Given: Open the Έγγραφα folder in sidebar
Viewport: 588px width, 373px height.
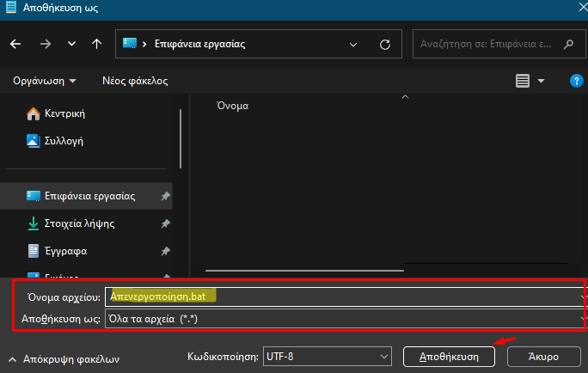Looking at the screenshot, I should 65,251.
